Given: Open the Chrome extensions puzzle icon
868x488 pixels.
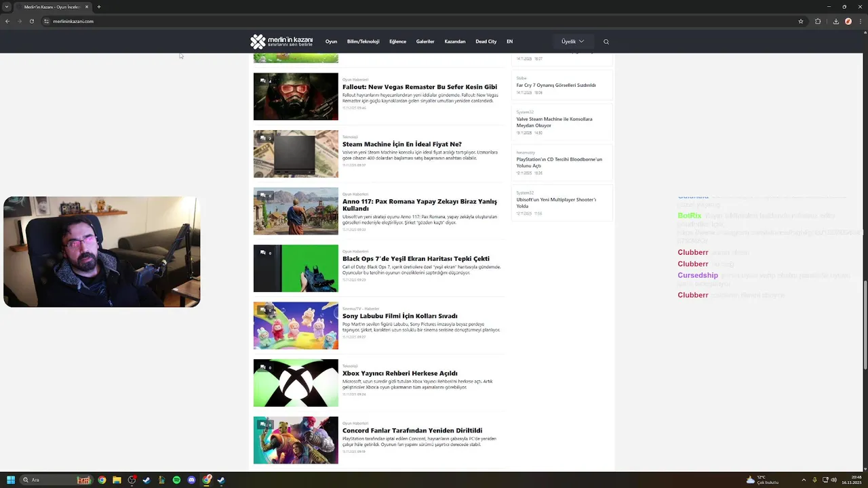Looking at the screenshot, I should pos(818,21).
